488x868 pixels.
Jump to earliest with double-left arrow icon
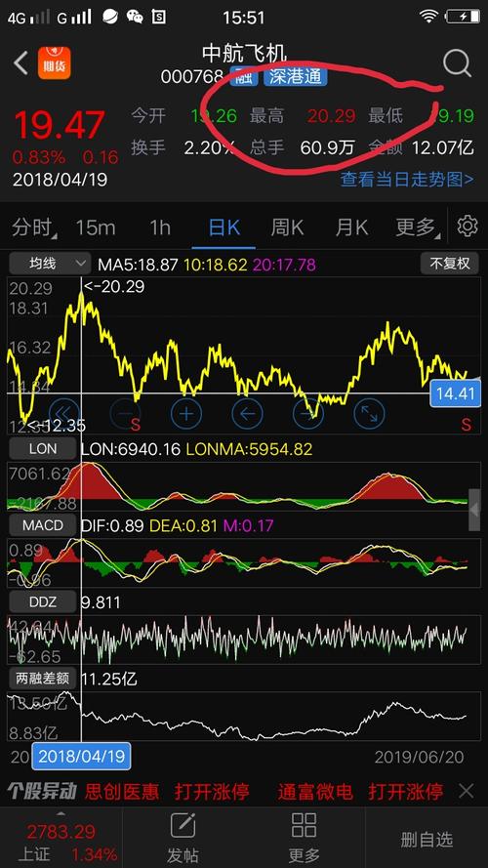pos(64,414)
